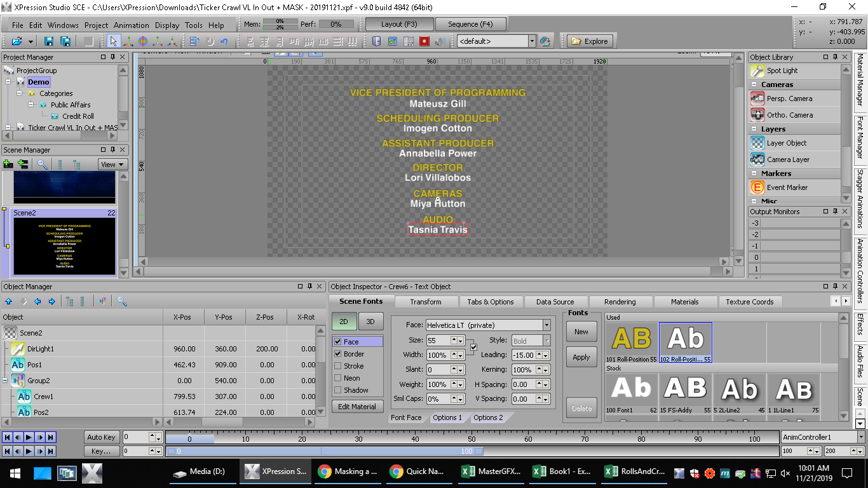Screen dimensions: 868x488
Task: Click the play button on the upper transport row
Action: pyautogui.click(x=29, y=437)
